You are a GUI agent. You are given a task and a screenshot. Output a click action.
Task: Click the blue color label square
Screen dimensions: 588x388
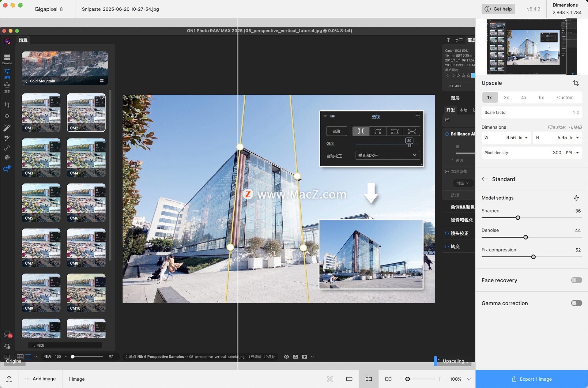tap(473, 75)
